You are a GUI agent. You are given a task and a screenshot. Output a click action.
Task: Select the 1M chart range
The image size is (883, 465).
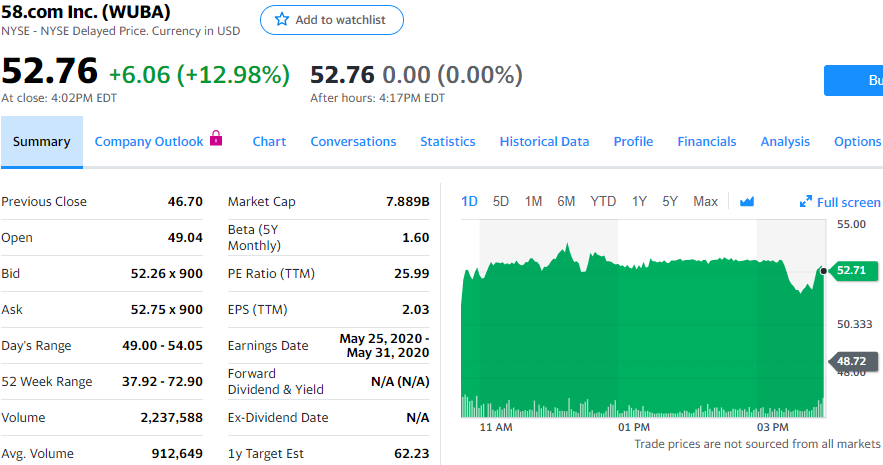(x=533, y=202)
